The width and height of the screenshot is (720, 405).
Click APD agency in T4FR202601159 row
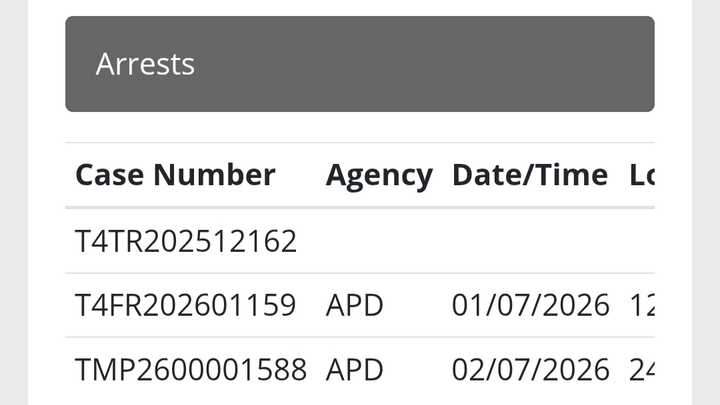tap(355, 305)
